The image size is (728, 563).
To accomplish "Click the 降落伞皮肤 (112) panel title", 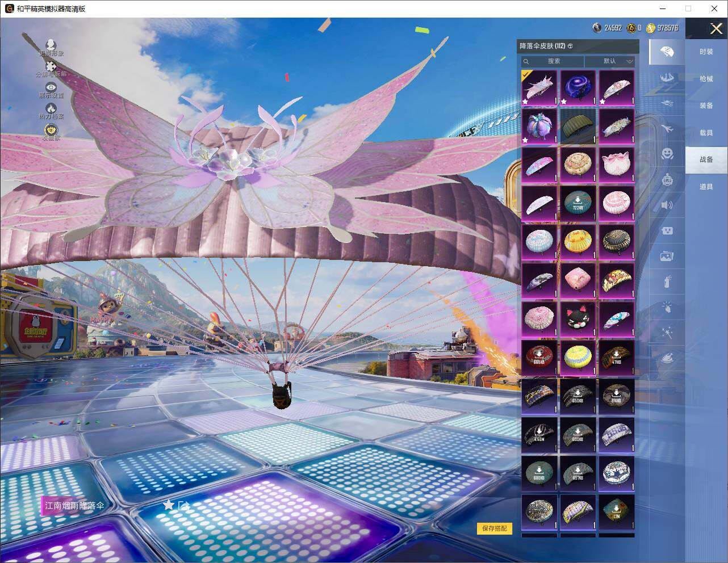I will click(x=542, y=46).
